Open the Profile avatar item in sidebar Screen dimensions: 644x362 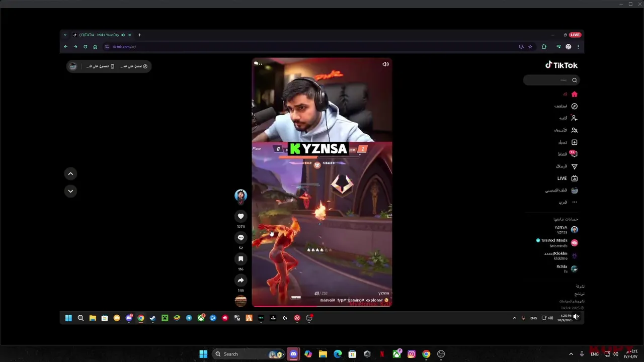(574, 191)
